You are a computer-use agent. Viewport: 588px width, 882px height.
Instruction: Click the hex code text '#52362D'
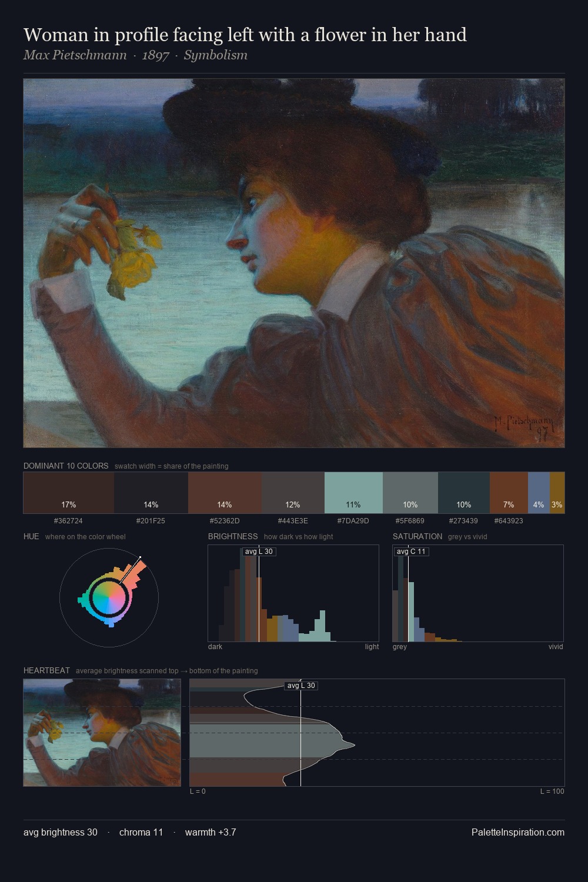[x=225, y=520]
